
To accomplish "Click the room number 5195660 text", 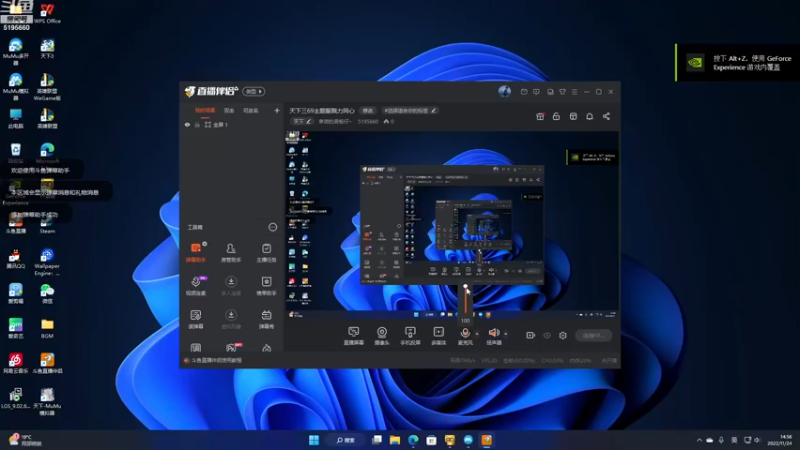I will coord(368,121).
